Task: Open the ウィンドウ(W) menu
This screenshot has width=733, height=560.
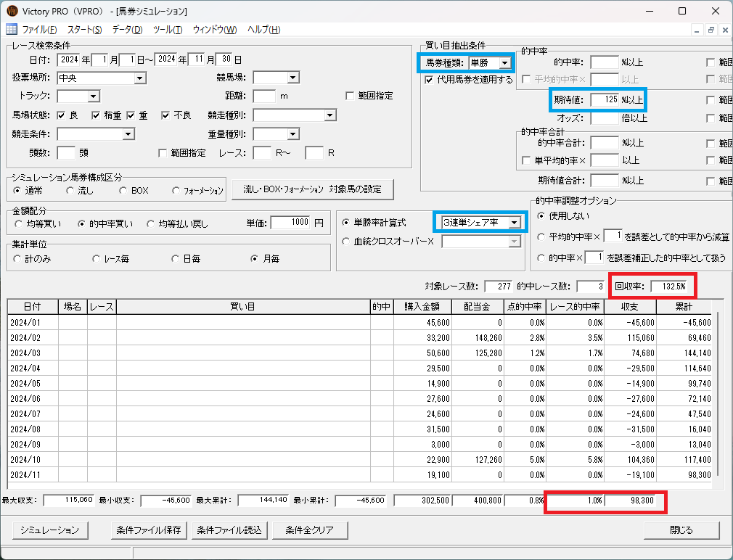Action: click(215, 30)
